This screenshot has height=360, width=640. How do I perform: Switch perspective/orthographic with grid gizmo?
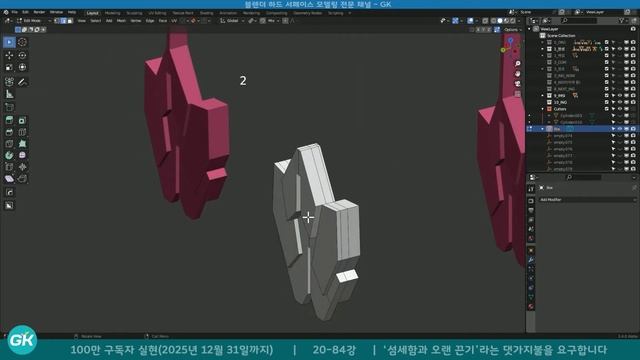(x=518, y=94)
